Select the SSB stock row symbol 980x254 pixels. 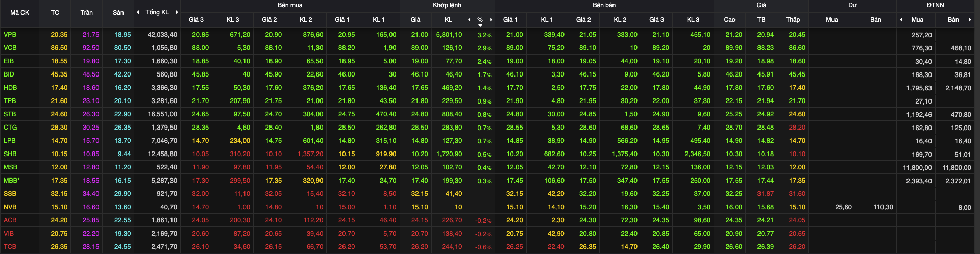point(10,194)
